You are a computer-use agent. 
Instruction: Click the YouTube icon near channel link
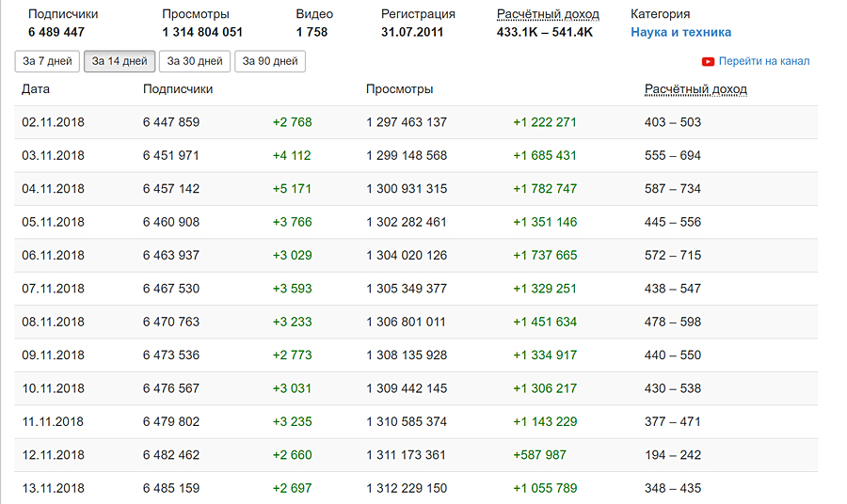click(x=708, y=62)
